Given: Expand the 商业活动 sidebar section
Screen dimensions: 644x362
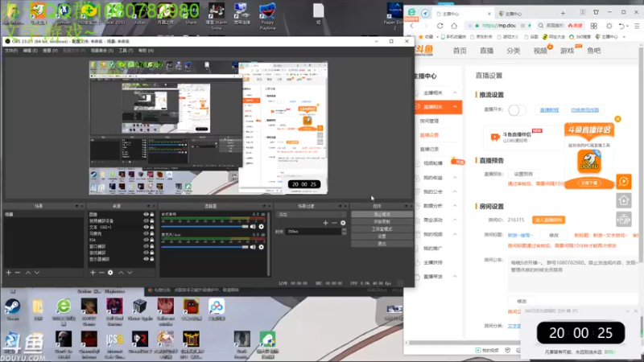Looking at the screenshot, I should 455,220.
